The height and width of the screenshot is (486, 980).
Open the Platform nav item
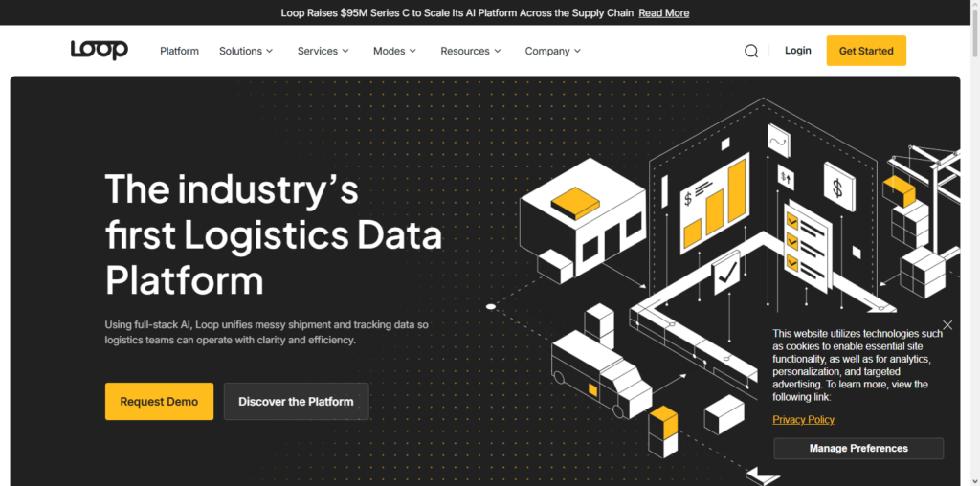179,52
